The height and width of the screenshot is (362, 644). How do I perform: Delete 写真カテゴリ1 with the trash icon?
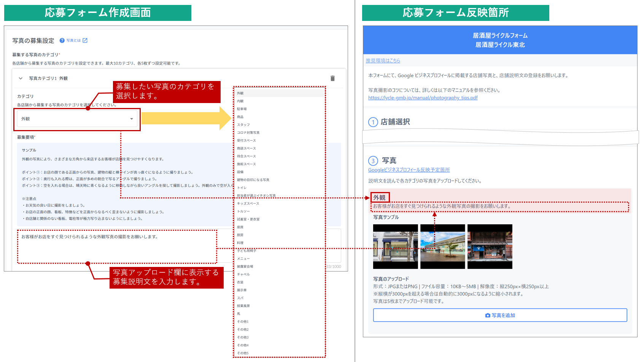332,78
